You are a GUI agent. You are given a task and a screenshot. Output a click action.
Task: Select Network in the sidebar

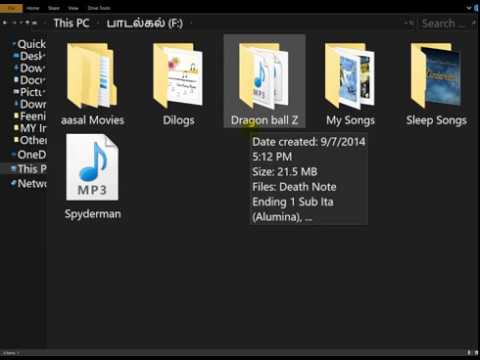click(x=29, y=183)
